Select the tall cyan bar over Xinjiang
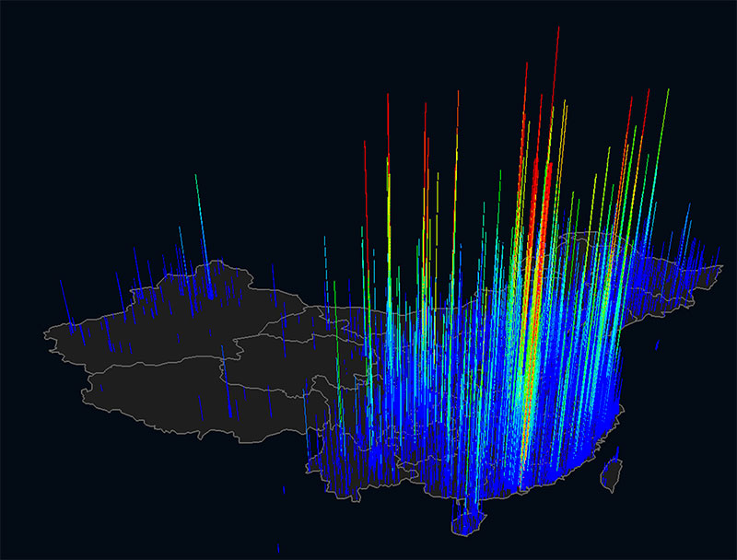This screenshot has height=560, width=737. pos(197,177)
